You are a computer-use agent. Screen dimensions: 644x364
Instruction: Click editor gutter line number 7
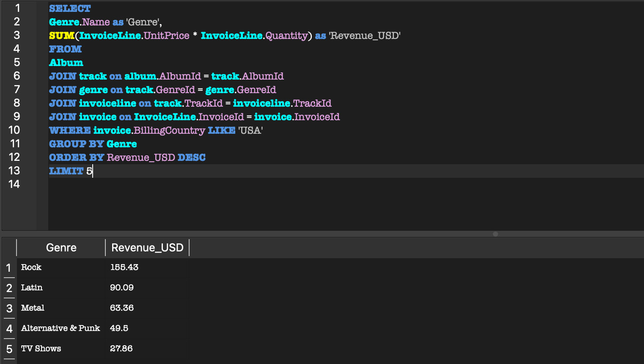tap(17, 90)
